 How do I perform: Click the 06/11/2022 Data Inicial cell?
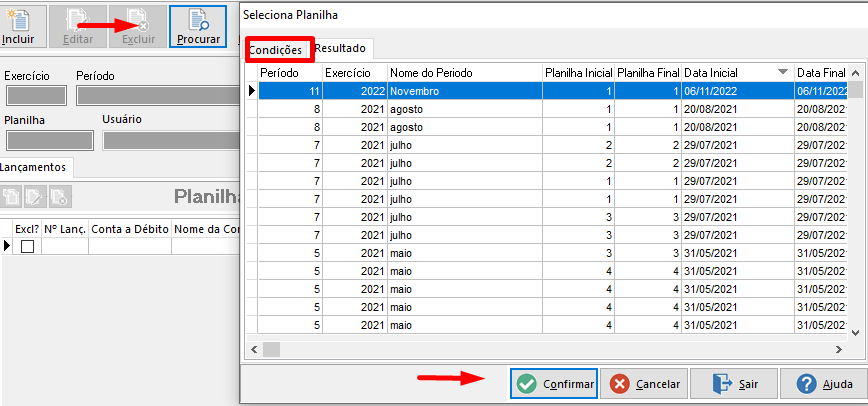click(737, 91)
